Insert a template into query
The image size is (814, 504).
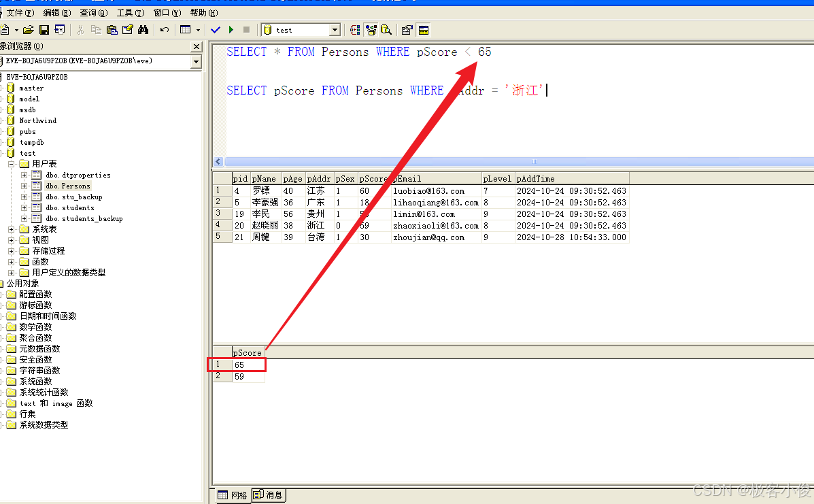60,30
